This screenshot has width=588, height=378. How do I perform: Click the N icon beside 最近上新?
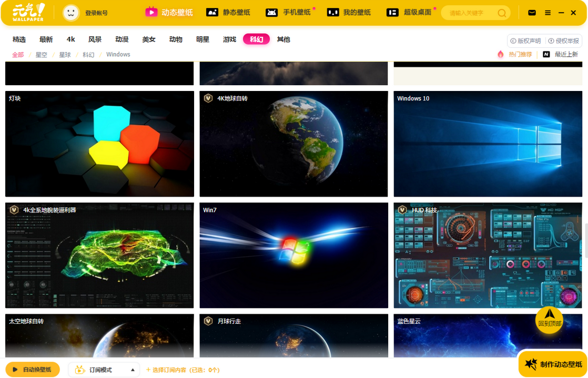click(546, 54)
